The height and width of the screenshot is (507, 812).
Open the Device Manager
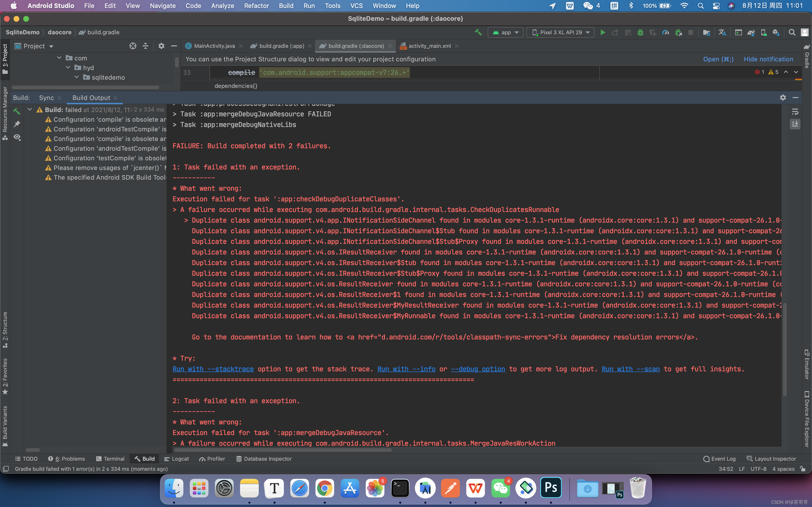pyautogui.click(x=764, y=32)
